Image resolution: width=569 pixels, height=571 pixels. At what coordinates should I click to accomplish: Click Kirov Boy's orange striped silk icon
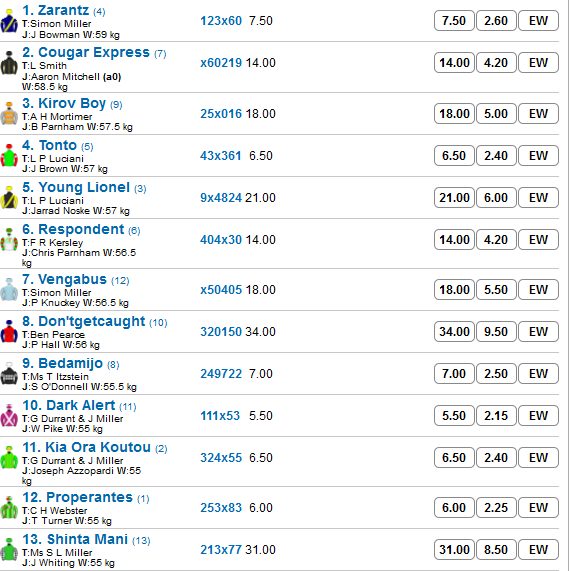click(x=9, y=114)
